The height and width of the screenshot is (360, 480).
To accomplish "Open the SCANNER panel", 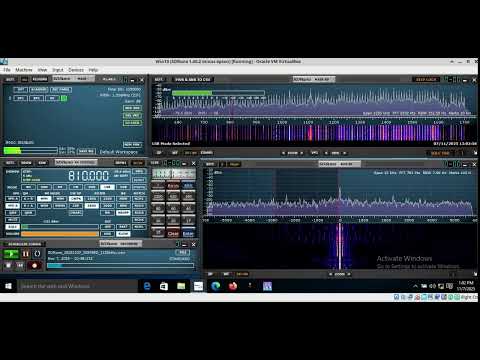I will pos(39,90).
